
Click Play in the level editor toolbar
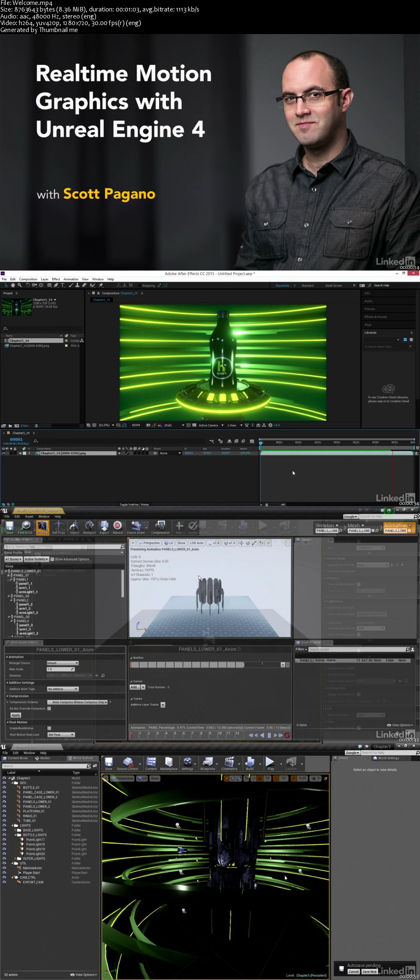tap(270, 764)
